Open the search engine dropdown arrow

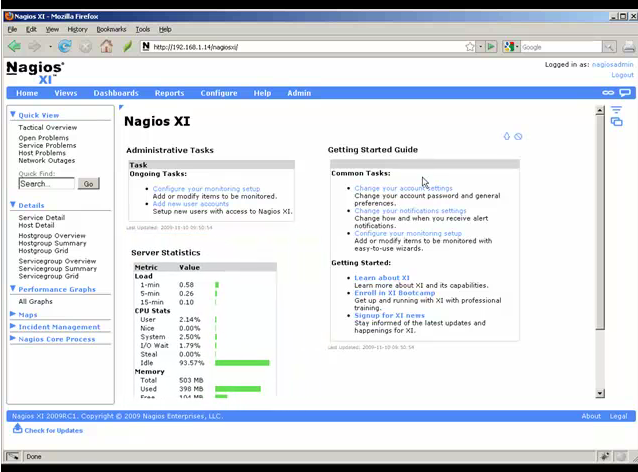517,47
